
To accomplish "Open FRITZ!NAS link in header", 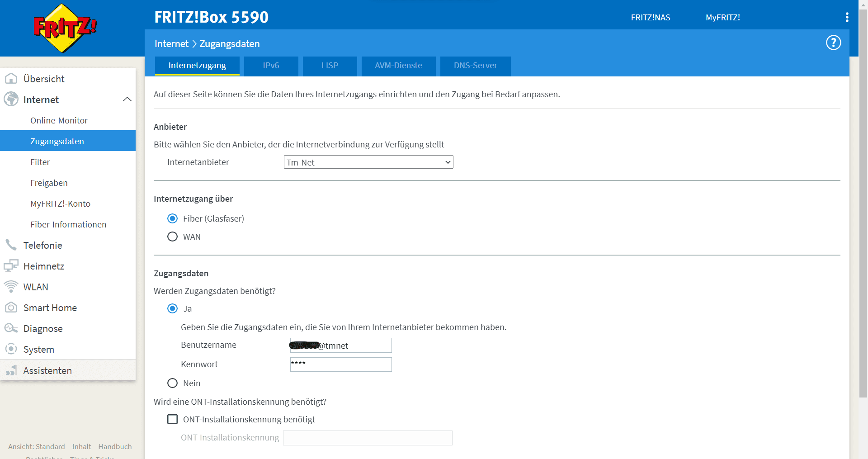I will click(651, 18).
